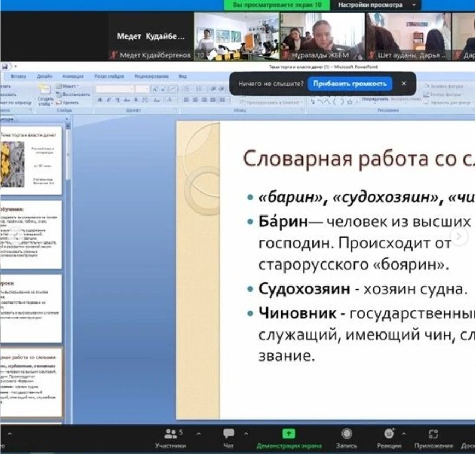Switch to the Анимация ribbon tab
The image size is (476, 454).
(72, 77)
